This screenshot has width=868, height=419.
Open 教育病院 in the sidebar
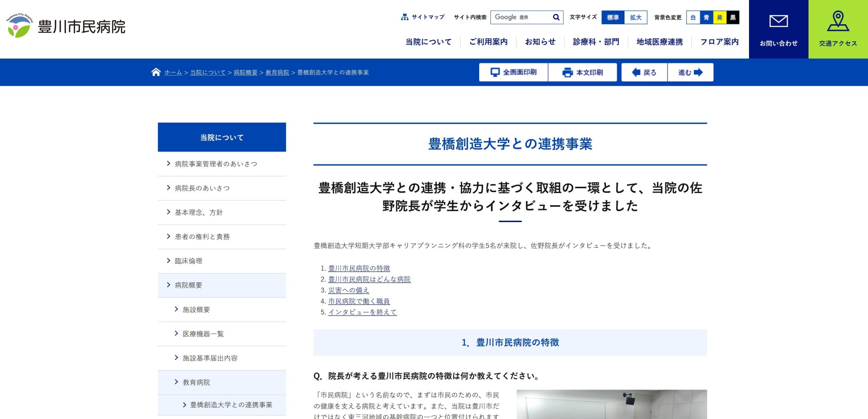click(x=222, y=383)
